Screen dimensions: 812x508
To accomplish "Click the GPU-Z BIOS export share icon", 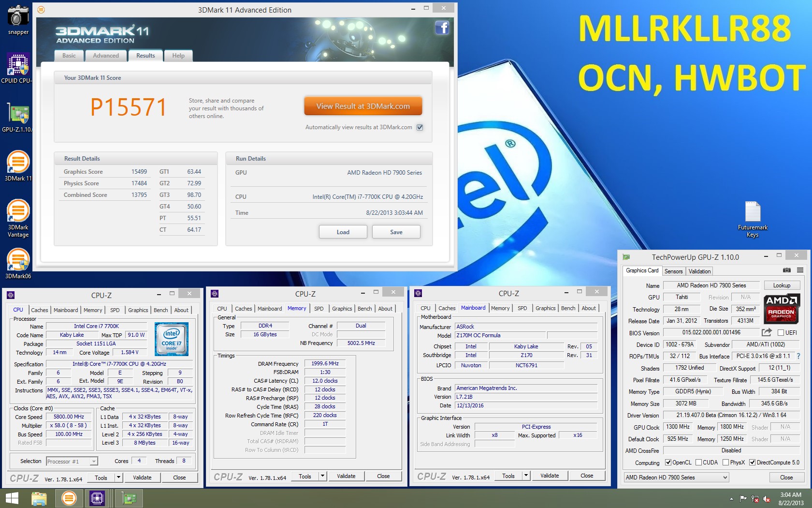I will pos(767,332).
